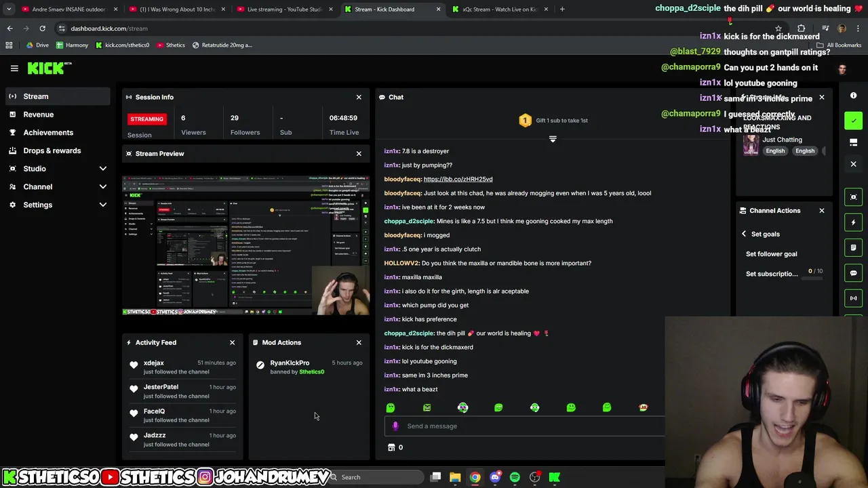Click the info icon in right toolbar
Screen dimensions: 868x488
pos(854,96)
